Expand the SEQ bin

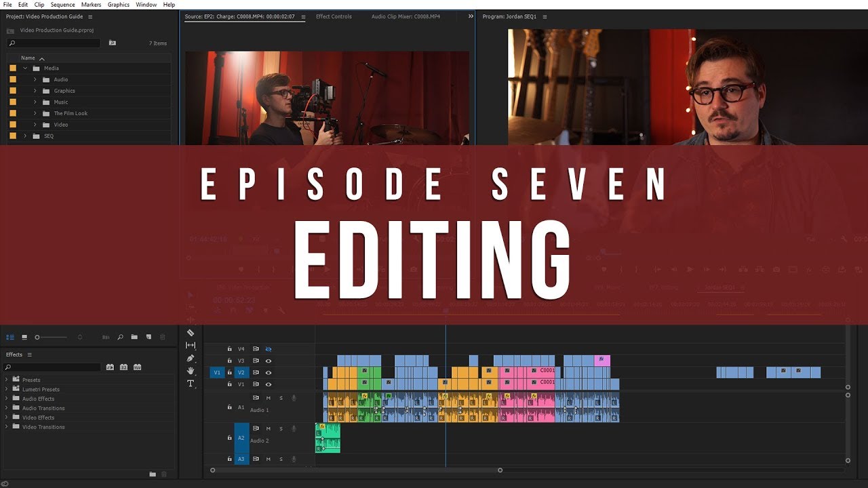(x=26, y=136)
